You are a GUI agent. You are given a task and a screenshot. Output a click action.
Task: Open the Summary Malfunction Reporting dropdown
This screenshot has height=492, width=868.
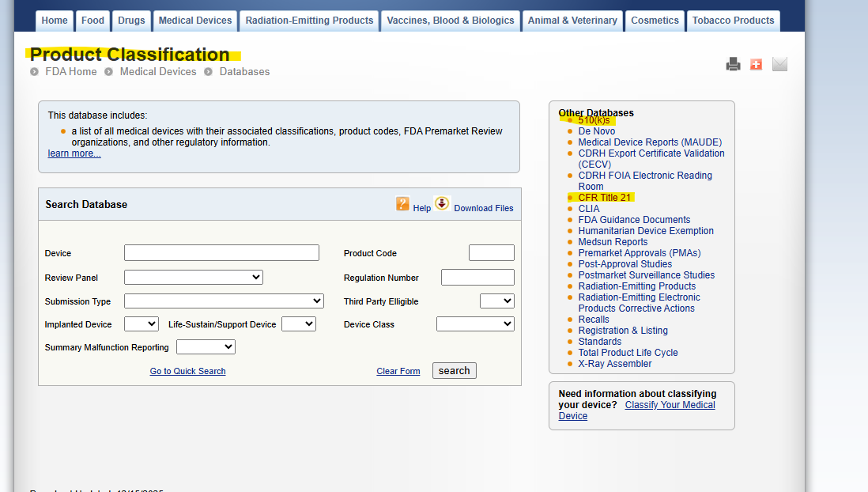pyautogui.click(x=206, y=346)
